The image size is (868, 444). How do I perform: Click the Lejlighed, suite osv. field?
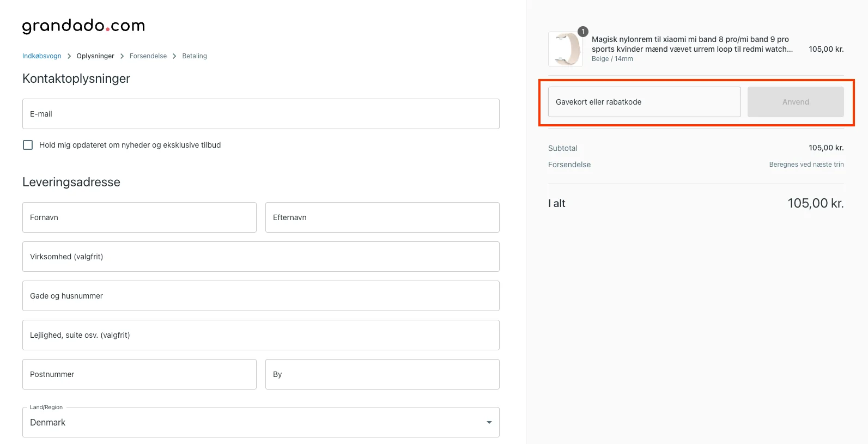coord(260,335)
